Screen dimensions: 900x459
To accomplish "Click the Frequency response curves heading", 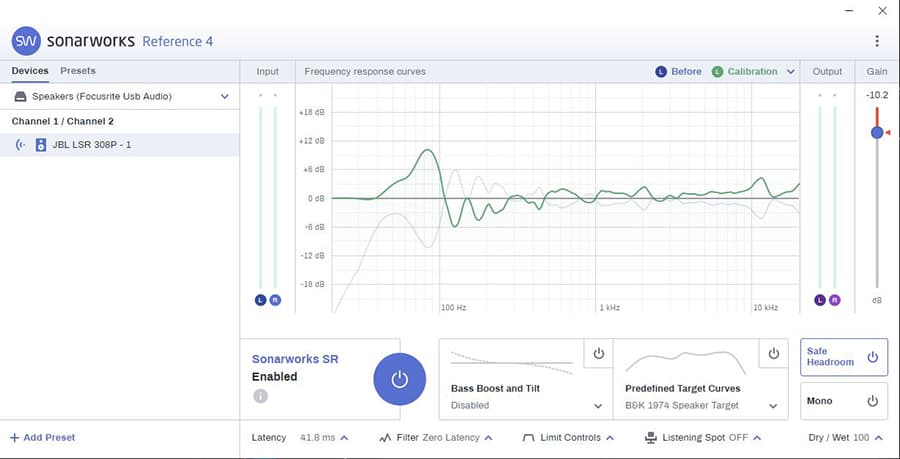I will [x=365, y=72].
